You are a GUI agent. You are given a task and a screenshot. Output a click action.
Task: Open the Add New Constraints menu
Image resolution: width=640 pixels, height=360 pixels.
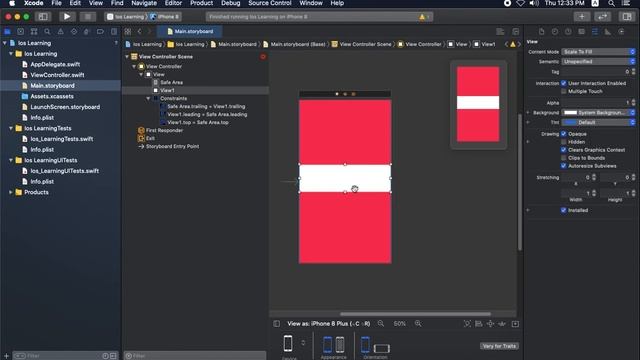tap(490, 324)
